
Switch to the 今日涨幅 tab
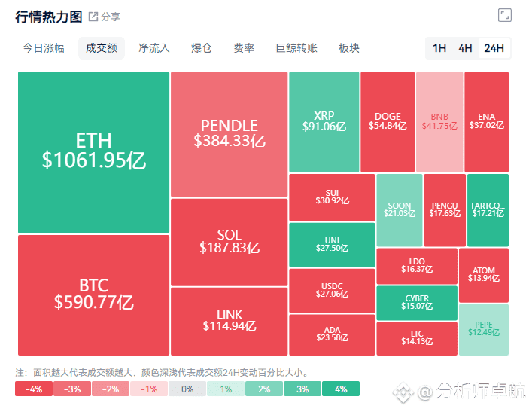(x=44, y=48)
